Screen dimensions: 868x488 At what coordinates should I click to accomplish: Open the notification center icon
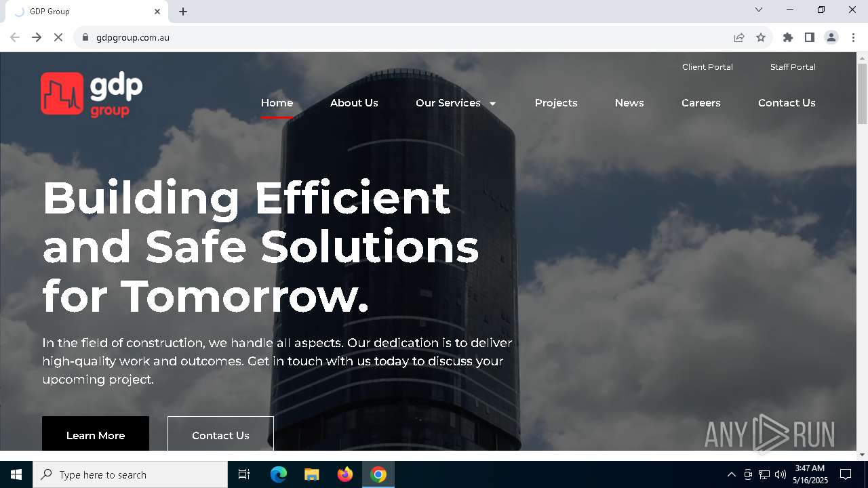tap(846, 474)
